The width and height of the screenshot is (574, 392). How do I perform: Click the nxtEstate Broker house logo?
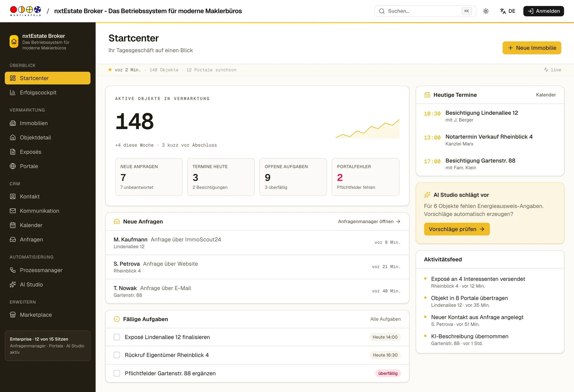14,42
